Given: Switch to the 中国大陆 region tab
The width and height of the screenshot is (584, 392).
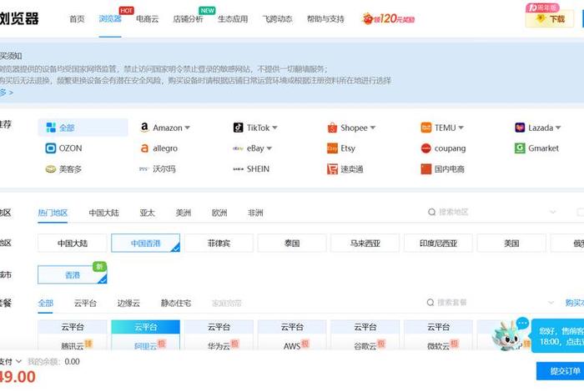Looking at the screenshot, I should [x=104, y=213].
